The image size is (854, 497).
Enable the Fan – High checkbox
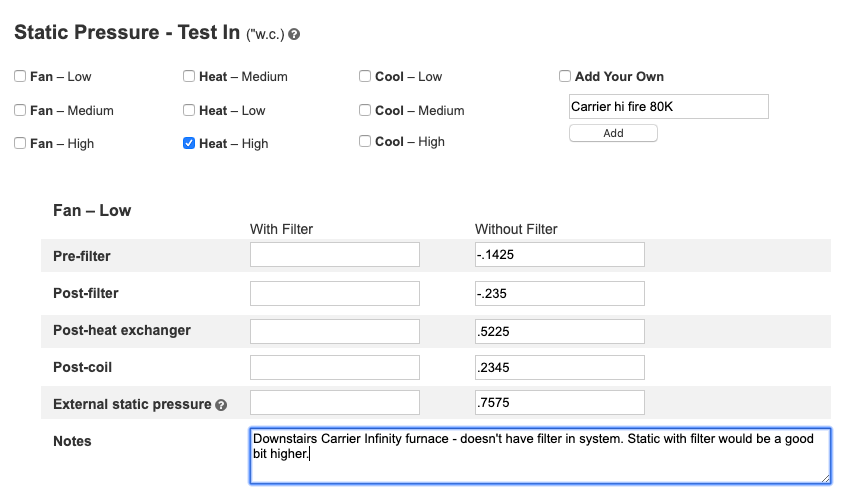coord(20,143)
